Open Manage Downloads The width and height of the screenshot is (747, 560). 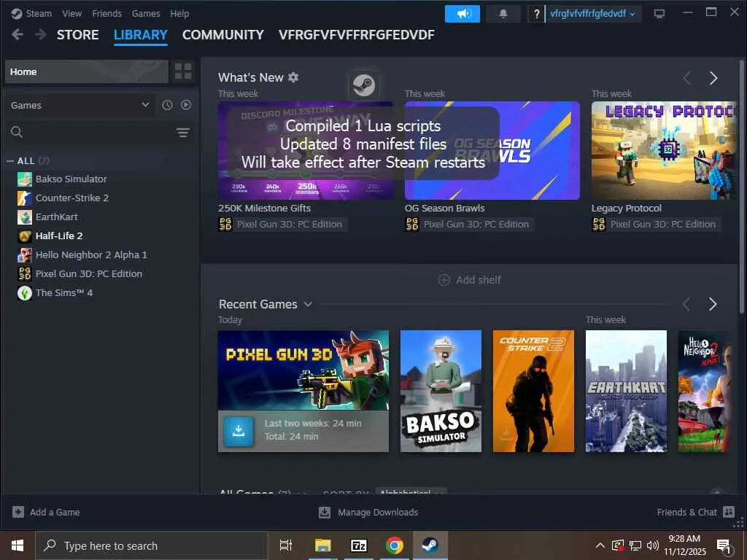click(x=368, y=513)
